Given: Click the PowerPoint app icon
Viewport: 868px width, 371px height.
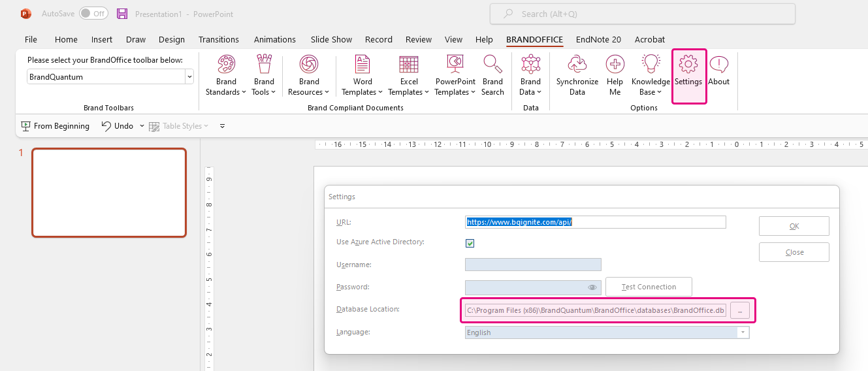Looking at the screenshot, I should pyautogui.click(x=26, y=14).
